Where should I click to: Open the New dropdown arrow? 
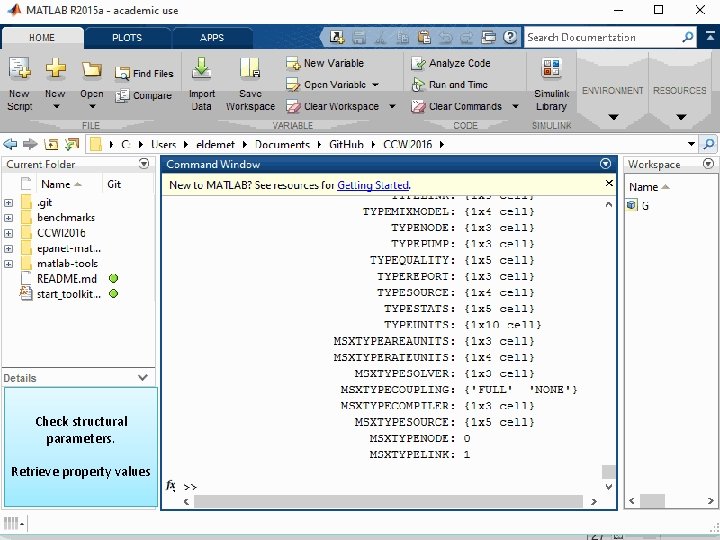(56, 107)
